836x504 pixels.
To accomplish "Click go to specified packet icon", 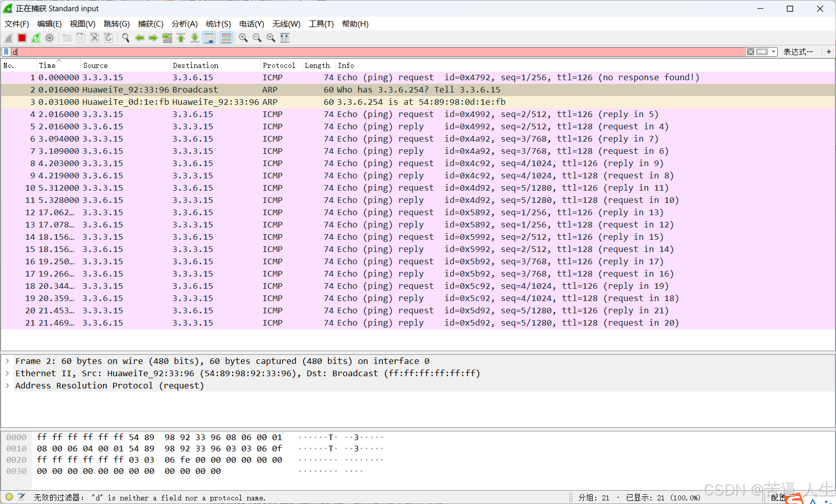I will 167,38.
